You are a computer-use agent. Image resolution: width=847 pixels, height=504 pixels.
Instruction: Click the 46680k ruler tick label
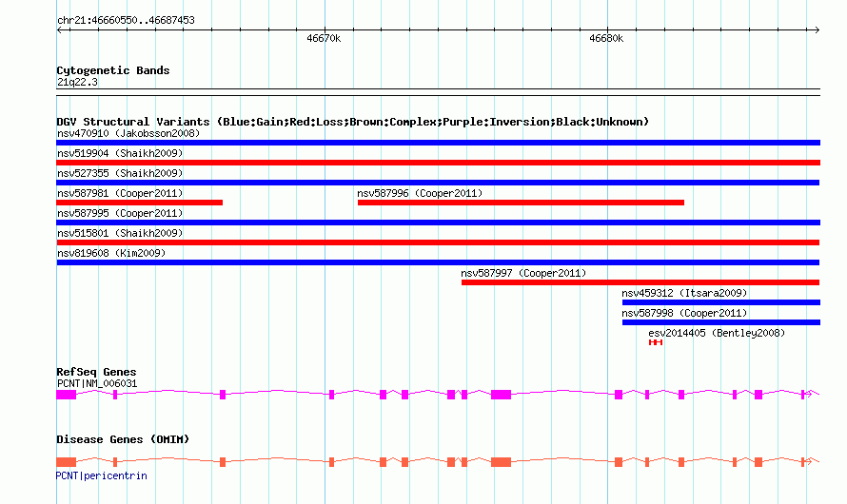click(x=606, y=38)
